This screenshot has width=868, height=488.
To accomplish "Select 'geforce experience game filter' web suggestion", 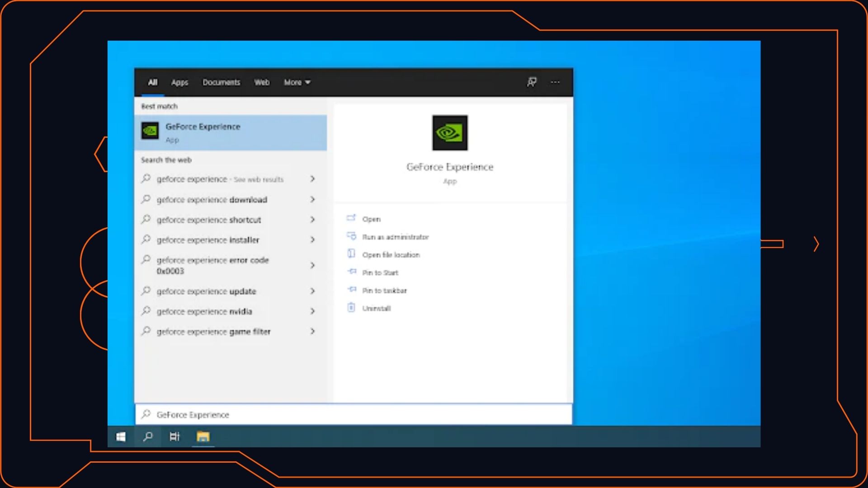I will (231, 331).
